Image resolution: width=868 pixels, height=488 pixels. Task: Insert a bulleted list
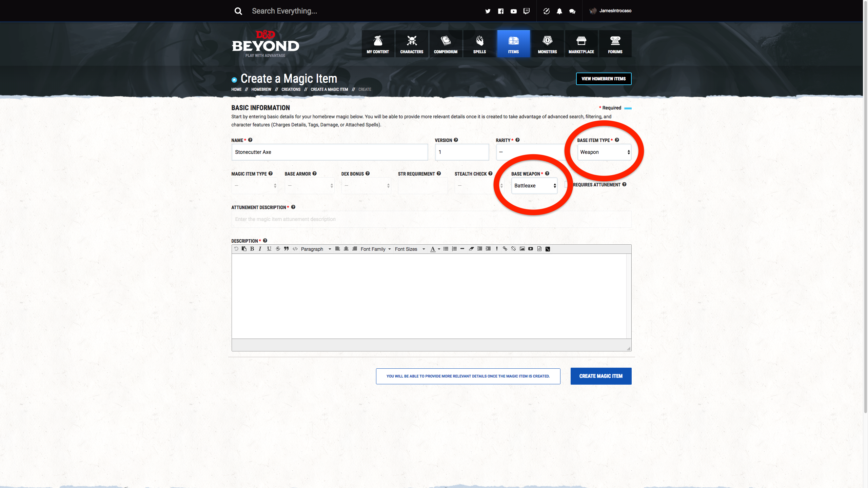tap(446, 249)
